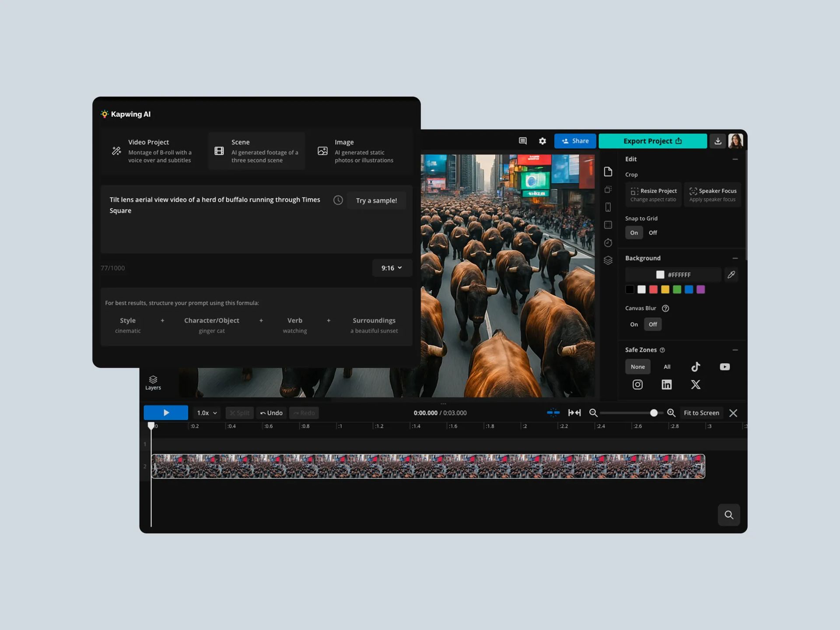840x630 pixels.
Task: Select the Instagram safe zone icon
Action: [x=637, y=385]
